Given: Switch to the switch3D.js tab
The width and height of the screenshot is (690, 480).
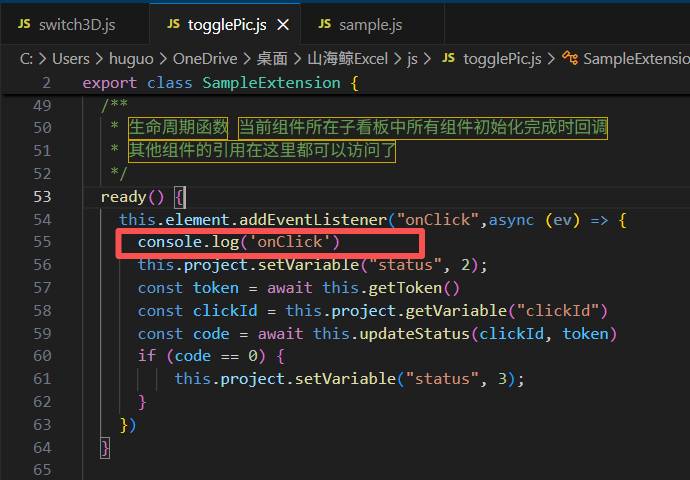Looking at the screenshot, I should (x=78, y=24).
